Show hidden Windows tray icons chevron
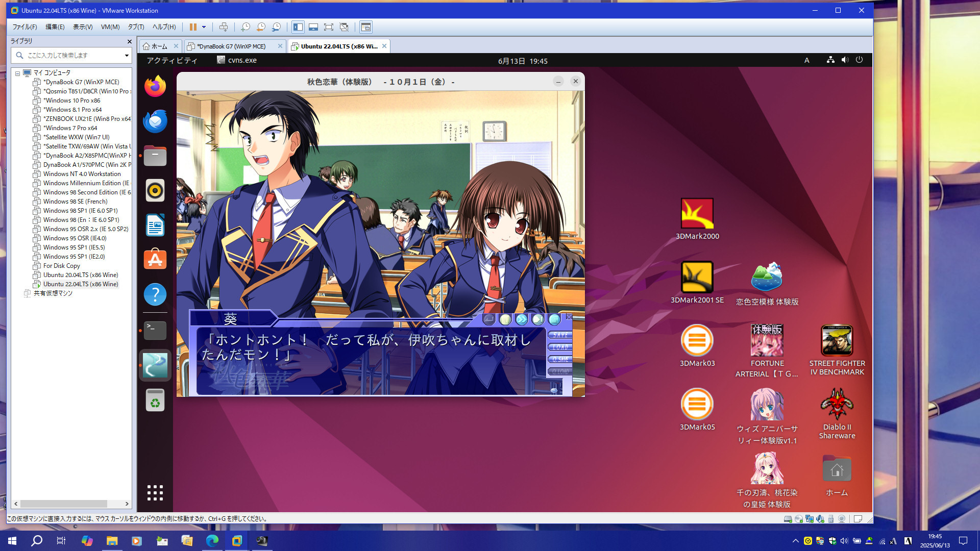The height and width of the screenshot is (551, 980). tap(795, 541)
